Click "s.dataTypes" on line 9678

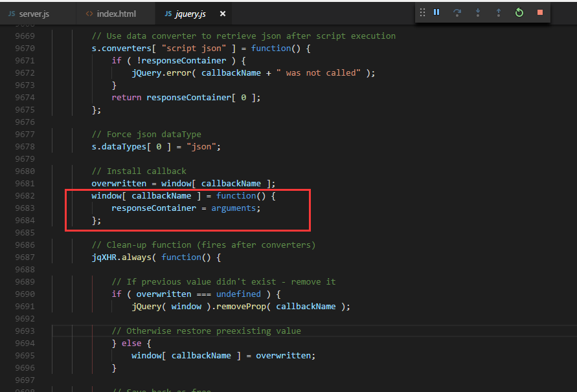(119, 147)
